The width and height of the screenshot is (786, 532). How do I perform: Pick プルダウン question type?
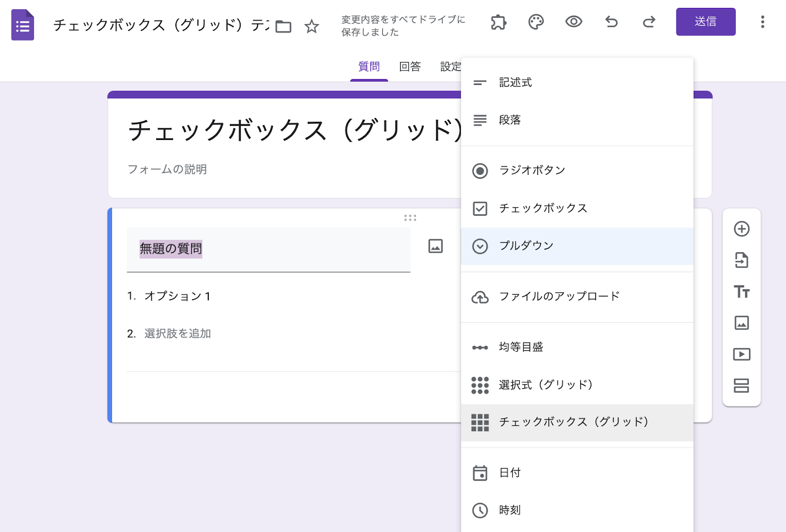(x=577, y=246)
